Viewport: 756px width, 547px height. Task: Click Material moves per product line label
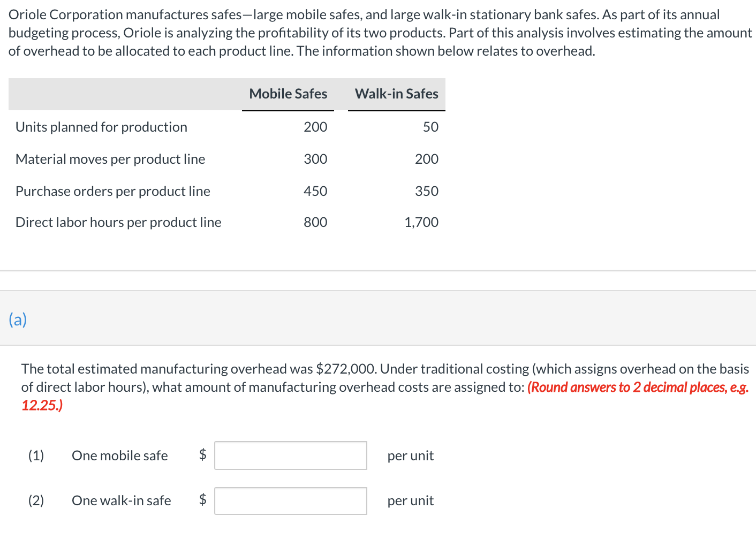[110, 159]
